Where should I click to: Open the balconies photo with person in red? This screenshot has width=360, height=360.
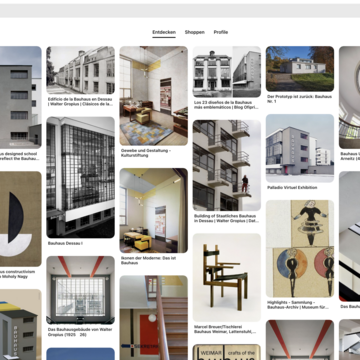click(x=227, y=165)
